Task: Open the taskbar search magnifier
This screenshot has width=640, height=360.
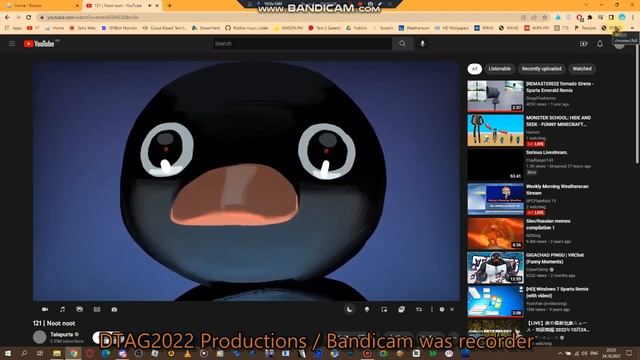Action: 24,353
